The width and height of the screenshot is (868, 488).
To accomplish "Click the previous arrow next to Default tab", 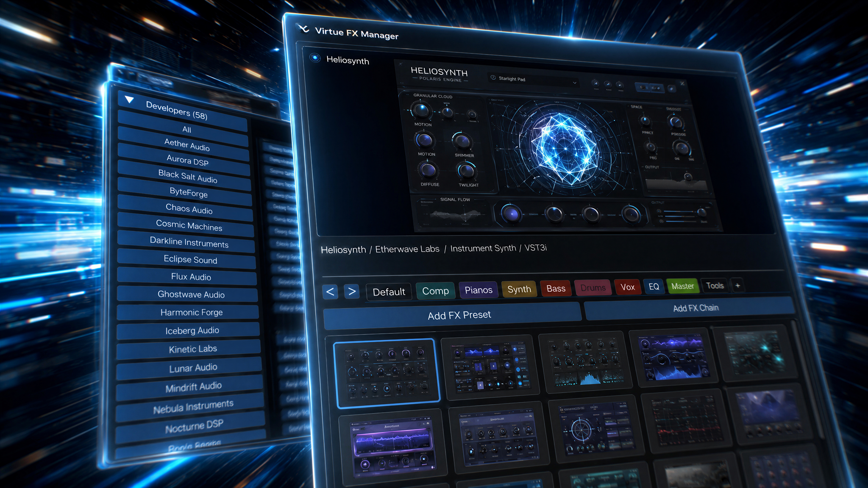I will click(x=330, y=291).
